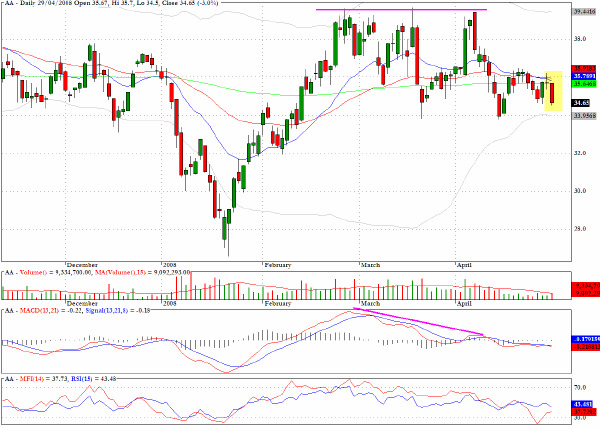Viewport: 600px width, 428px height.
Task: Select the green 35.6468 moving average label
Action: pos(584,83)
